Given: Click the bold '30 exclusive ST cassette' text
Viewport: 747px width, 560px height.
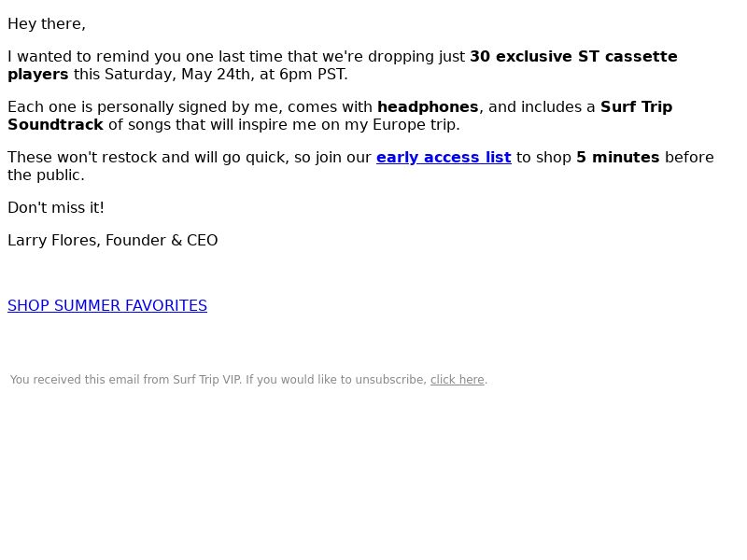Looking at the screenshot, I should pos(573,56).
